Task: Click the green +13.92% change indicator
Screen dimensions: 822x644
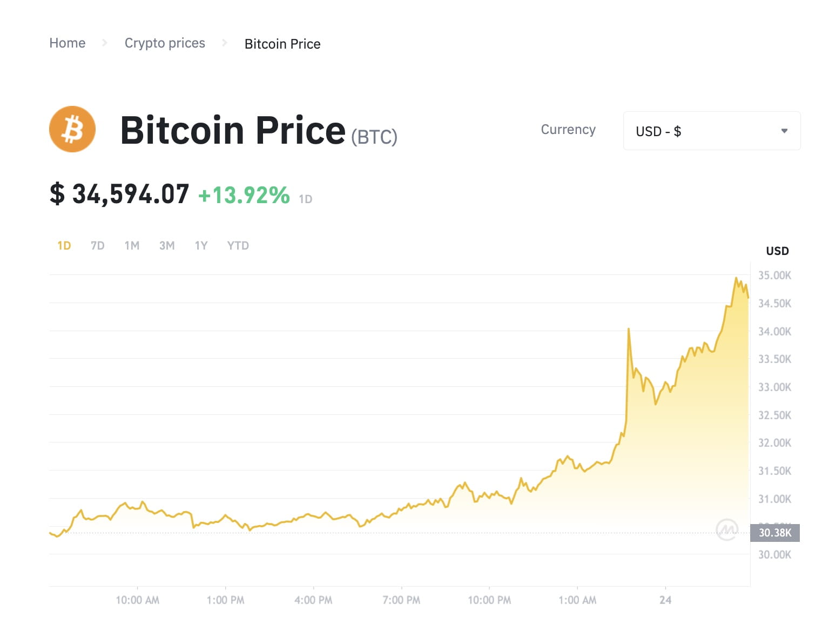Action: pos(243,196)
